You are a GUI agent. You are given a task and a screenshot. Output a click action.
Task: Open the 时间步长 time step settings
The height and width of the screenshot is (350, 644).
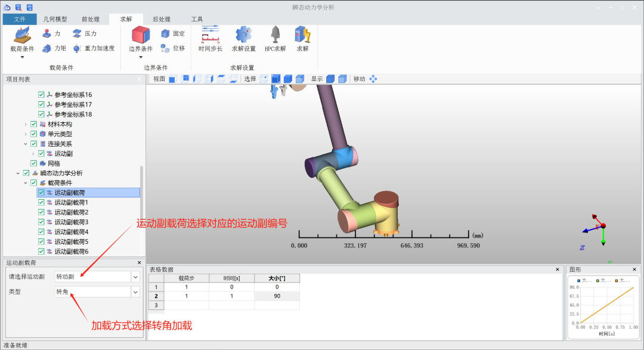pyautogui.click(x=210, y=39)
